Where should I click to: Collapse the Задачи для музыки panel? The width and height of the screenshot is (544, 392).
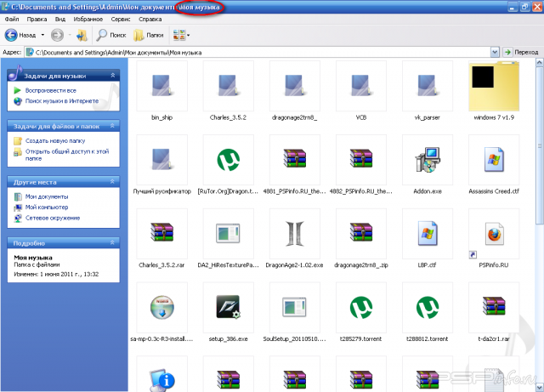pos(116,76)
